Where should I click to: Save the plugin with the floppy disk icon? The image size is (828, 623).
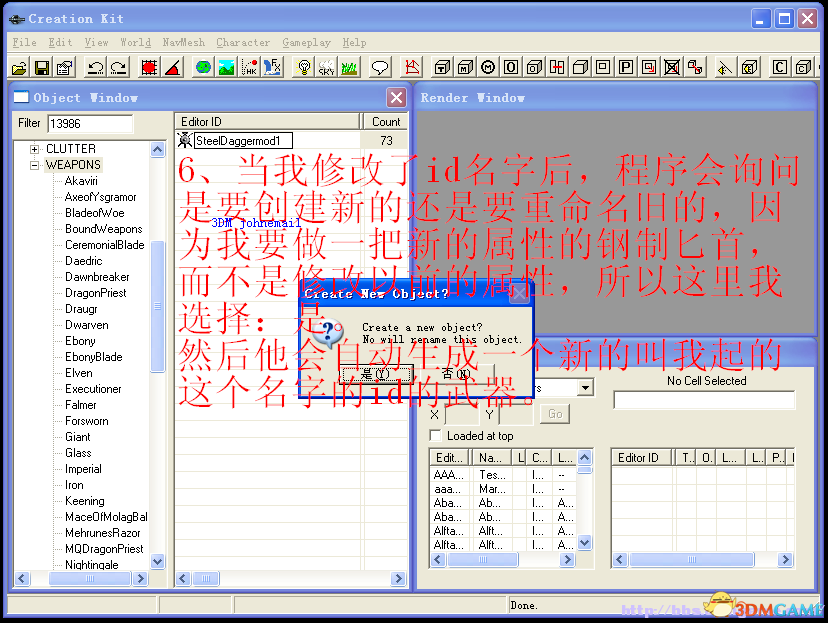[x=42, y=68]
